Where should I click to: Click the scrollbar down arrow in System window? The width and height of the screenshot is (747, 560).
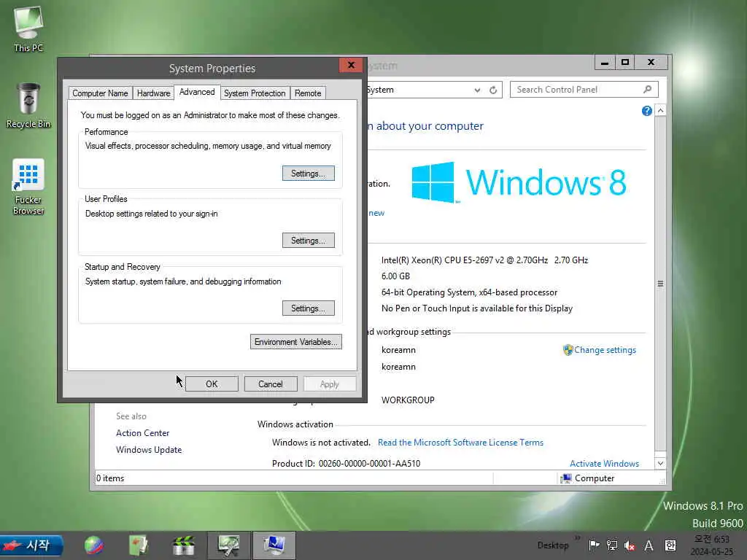click(x=660, y=463)
